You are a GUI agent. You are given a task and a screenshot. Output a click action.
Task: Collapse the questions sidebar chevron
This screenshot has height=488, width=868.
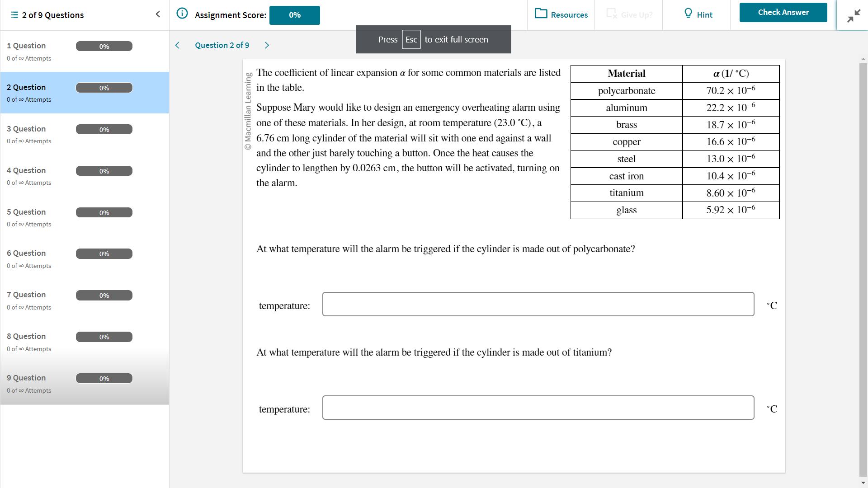[x=158, y=14]
